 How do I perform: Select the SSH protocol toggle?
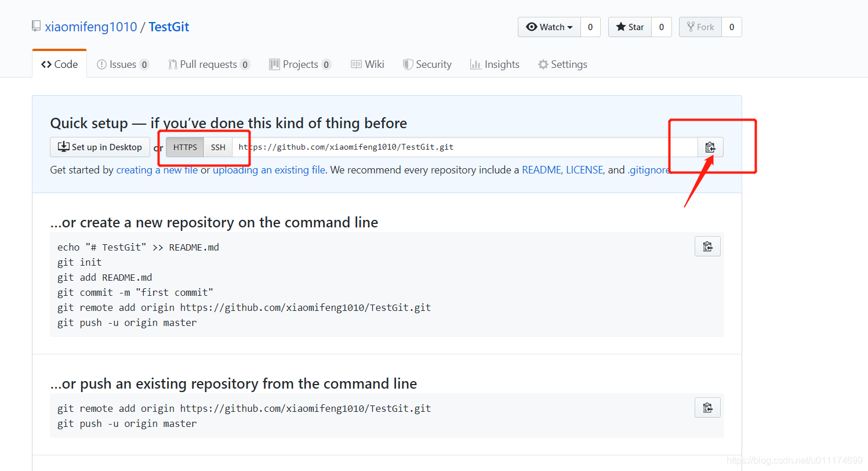[218, 147]
